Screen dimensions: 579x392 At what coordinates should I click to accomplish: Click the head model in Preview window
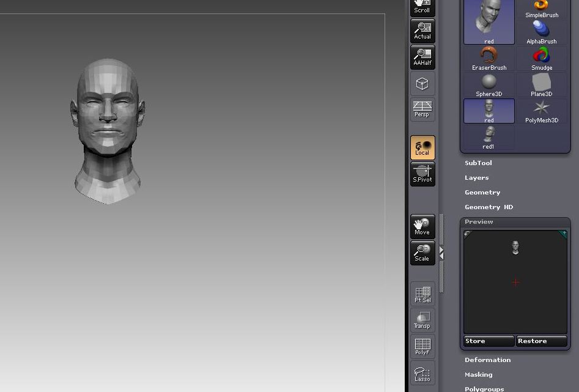(x=515, y=247)
